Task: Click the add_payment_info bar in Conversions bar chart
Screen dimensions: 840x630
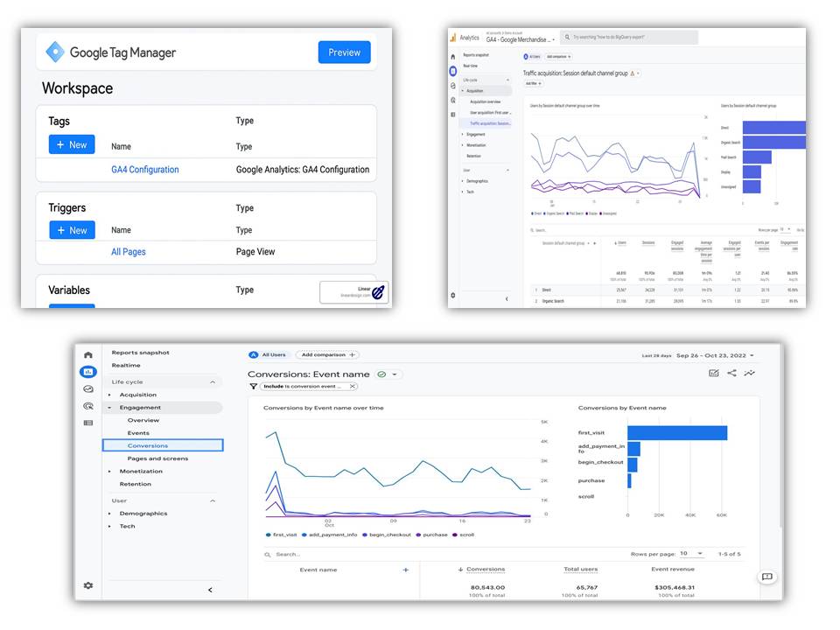Action: 633,449
